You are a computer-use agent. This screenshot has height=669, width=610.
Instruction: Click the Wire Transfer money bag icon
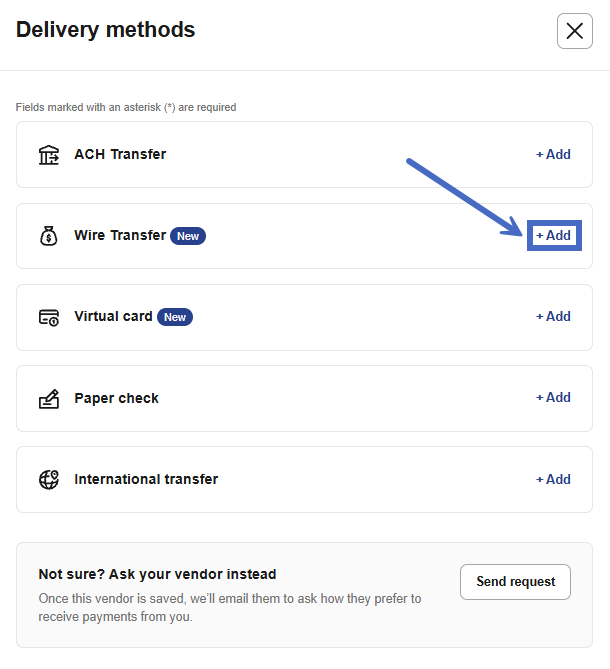coord(48,236)
